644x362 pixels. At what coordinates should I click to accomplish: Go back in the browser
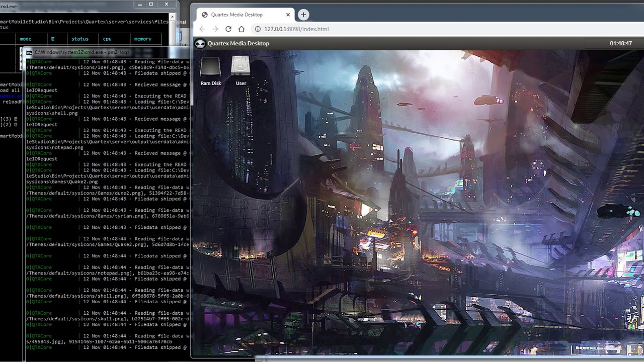(202, 29)
